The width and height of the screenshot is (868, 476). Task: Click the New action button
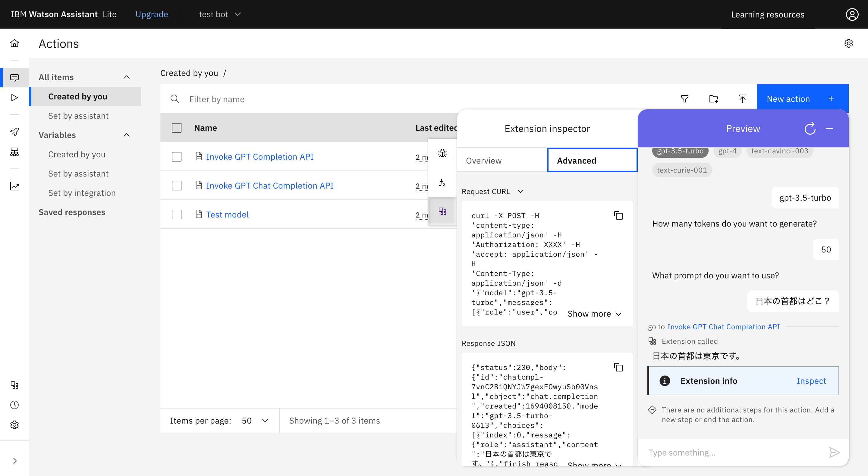click(x=802, y=99)
